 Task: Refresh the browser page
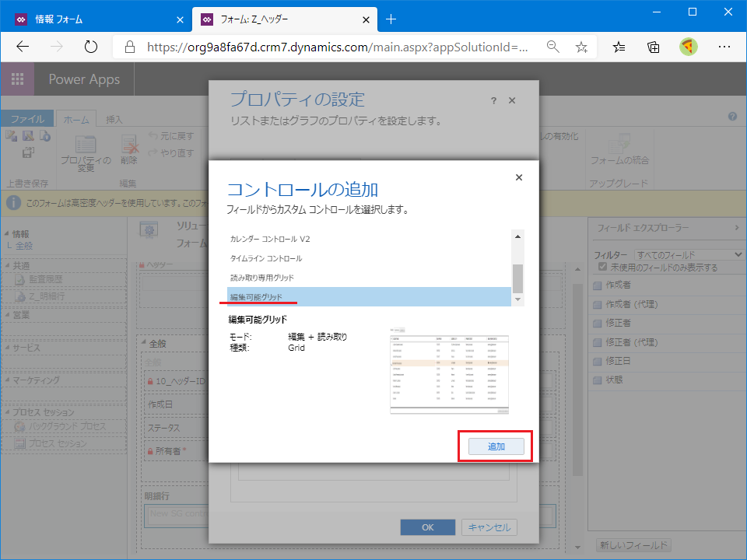coord(90,47)
